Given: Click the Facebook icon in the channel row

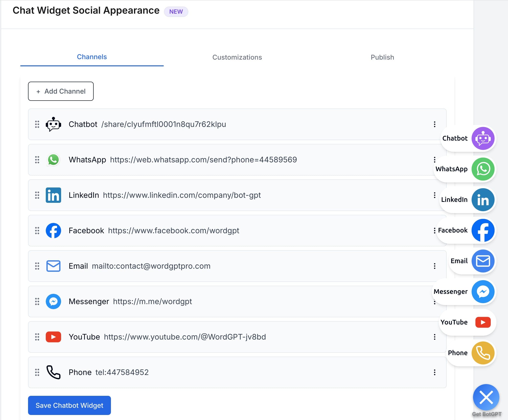Looking at the screenshot, I should (53, 231).
